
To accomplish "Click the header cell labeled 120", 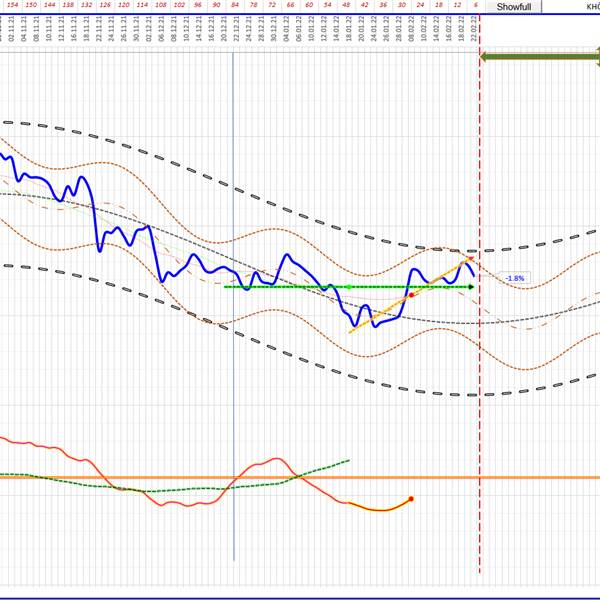I will [124, 5].
